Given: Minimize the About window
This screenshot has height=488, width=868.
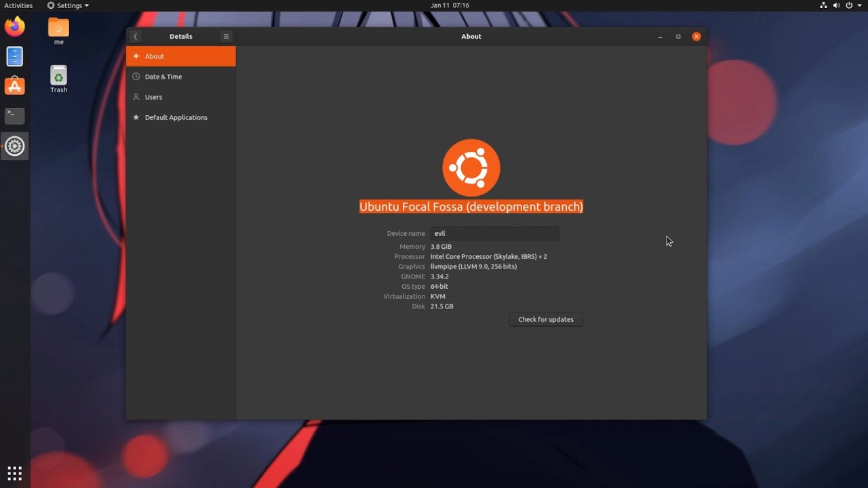Looking at the screenshot, I should coord(660,37).
